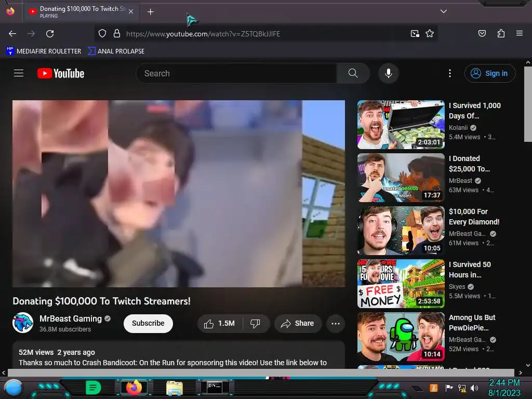Open I Donated $25,000 To video title
The height and width of the screenshot is (399, 532).
point(469,164)
